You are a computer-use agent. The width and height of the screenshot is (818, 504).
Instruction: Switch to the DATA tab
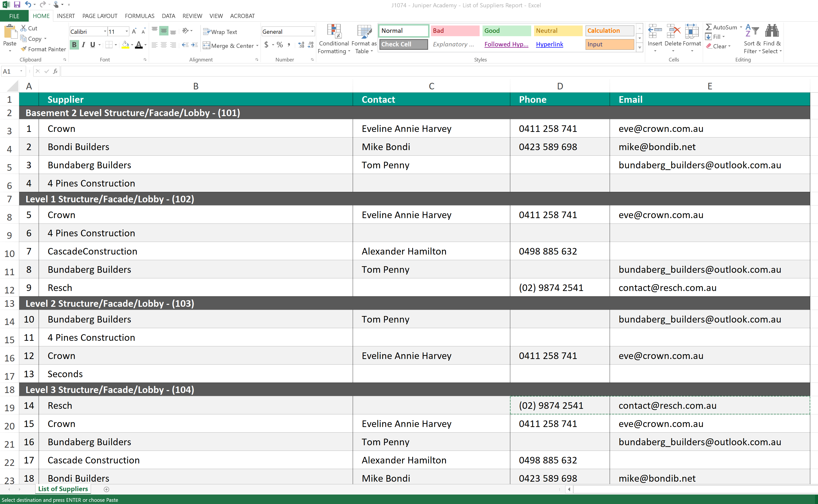[168, 16]
